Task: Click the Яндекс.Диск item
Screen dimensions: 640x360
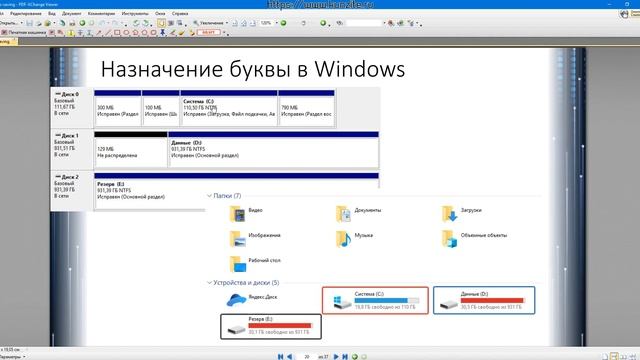Action: [252, 300]
